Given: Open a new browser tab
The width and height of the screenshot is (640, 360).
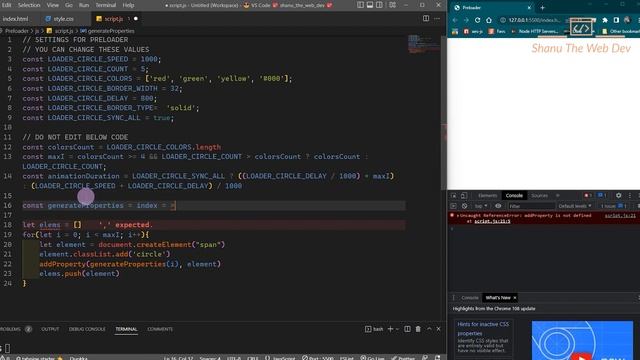Looking at the screenshot, I should pos(542,7).
